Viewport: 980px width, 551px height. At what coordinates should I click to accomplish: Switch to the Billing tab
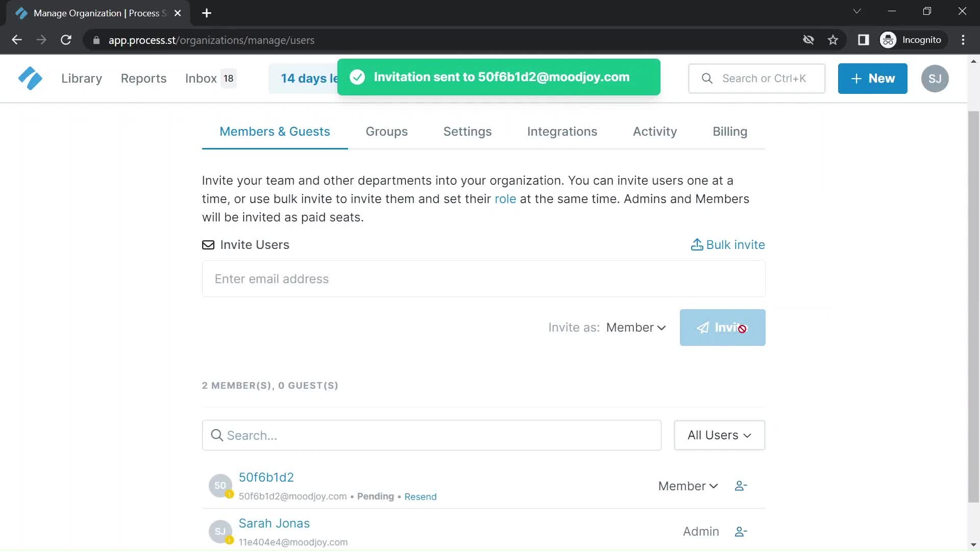pos(729,131)
